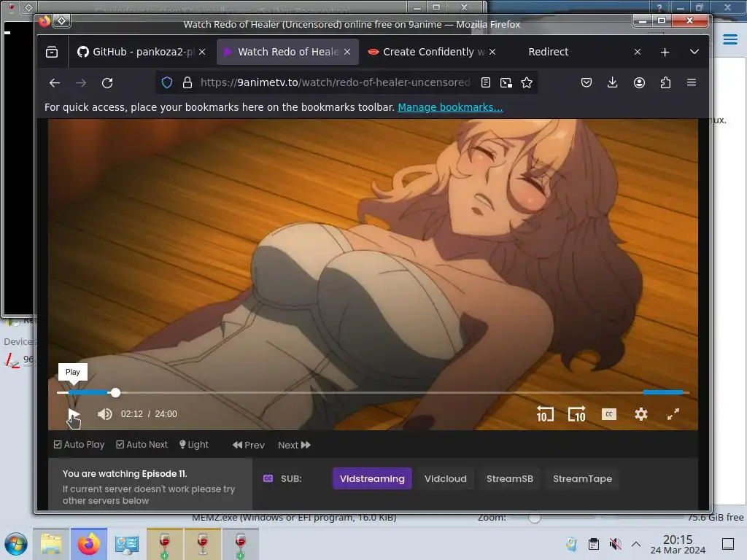Rewind the video 10 seconds
This screenshot has width=747, height=560.
545,414
